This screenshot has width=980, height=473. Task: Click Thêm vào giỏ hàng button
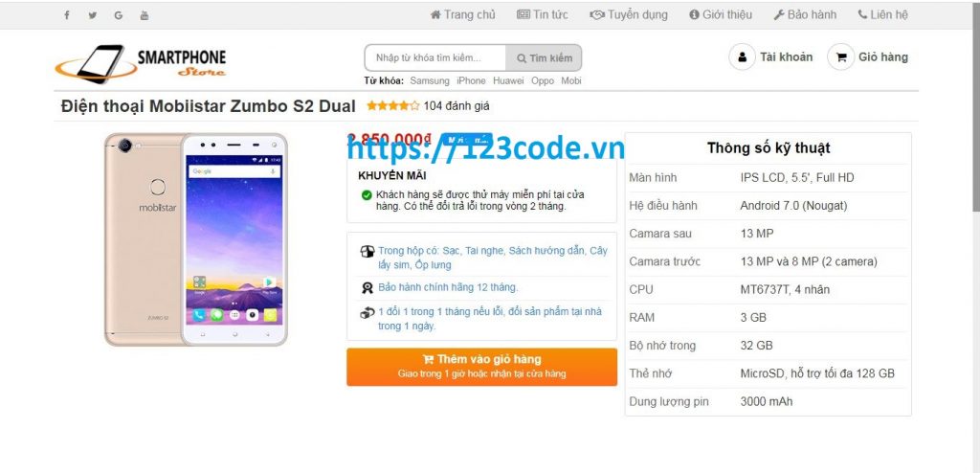[x=482, y=367]
